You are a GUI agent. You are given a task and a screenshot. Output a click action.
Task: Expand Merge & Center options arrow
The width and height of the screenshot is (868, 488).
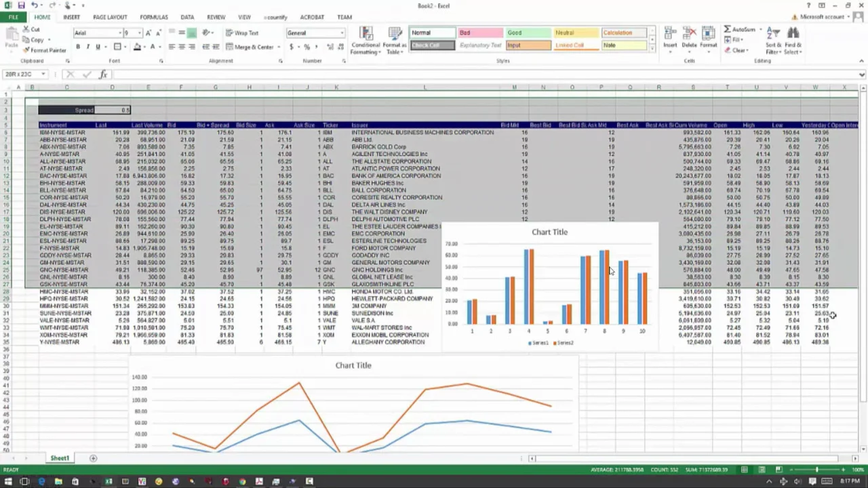pyautogui.click(x=279, y=47)
